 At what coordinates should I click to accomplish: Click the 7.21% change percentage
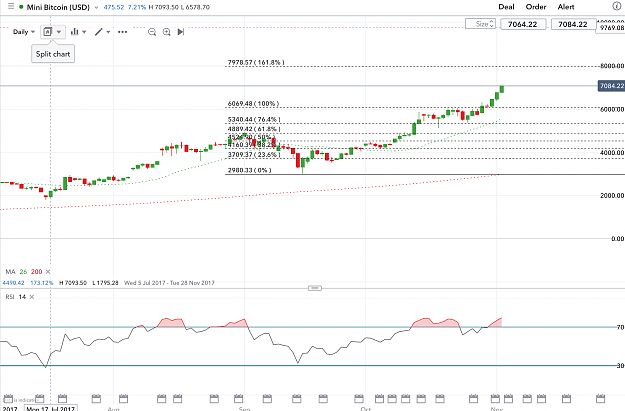[137, 7]
